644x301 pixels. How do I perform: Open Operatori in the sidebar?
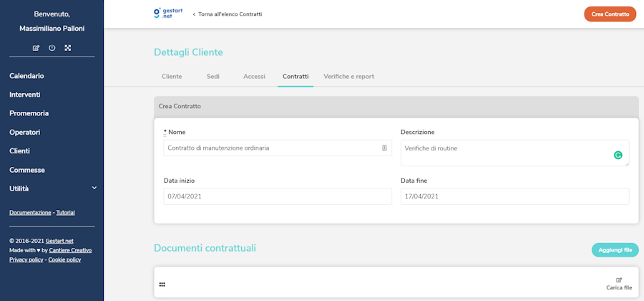coord(24,133)
